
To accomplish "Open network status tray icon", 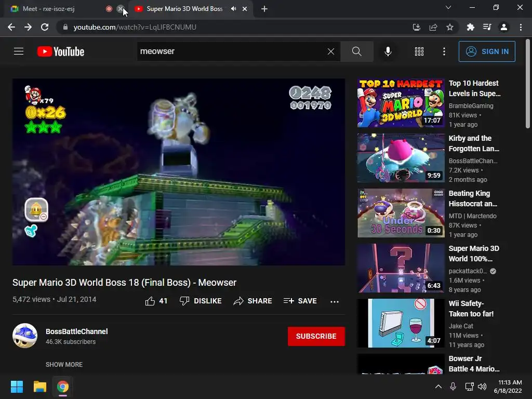I will [x=470, y=387].
